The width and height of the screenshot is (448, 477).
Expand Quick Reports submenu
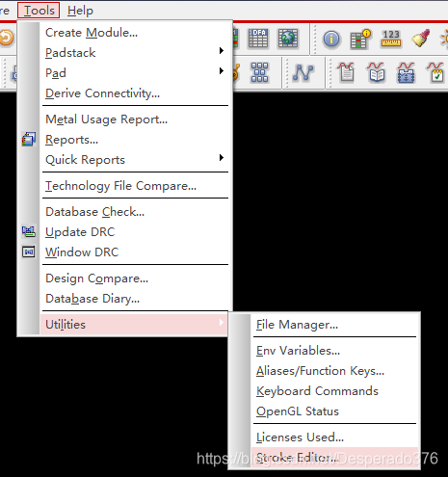pyautogui.click(x=135, y=160)
